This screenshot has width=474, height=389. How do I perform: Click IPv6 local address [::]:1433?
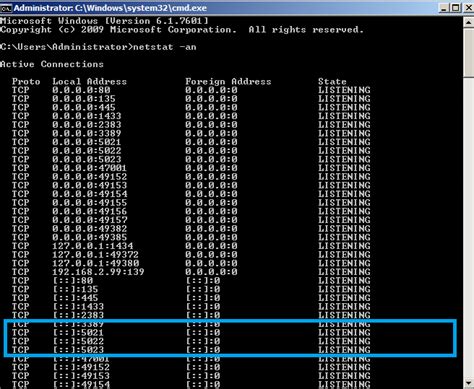coord(78,307)
